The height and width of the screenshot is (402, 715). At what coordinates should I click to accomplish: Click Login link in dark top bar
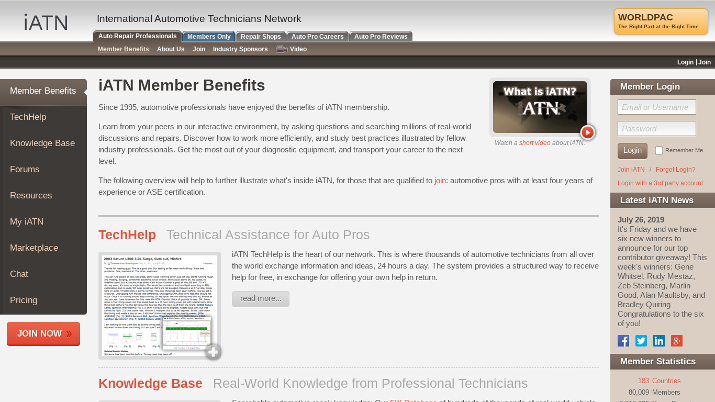(685, 62)
